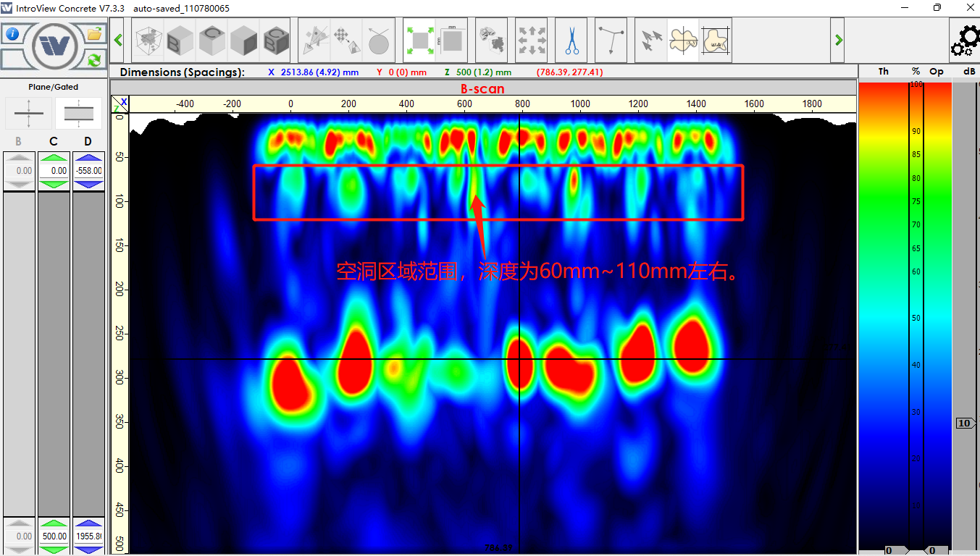Select the D-scan cube view
The image size is (980, 556).
pyautogui.click(x=243, y=41)
